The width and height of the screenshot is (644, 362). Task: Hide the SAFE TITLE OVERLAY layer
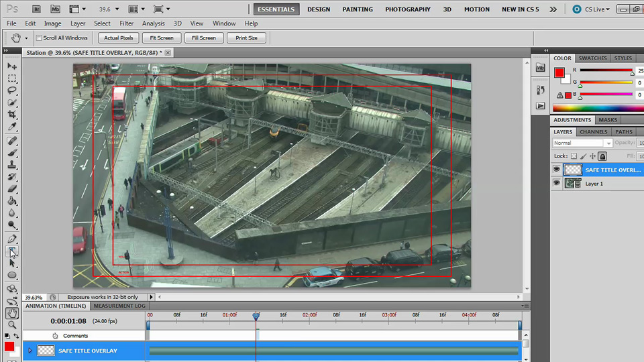coord(557,170)
